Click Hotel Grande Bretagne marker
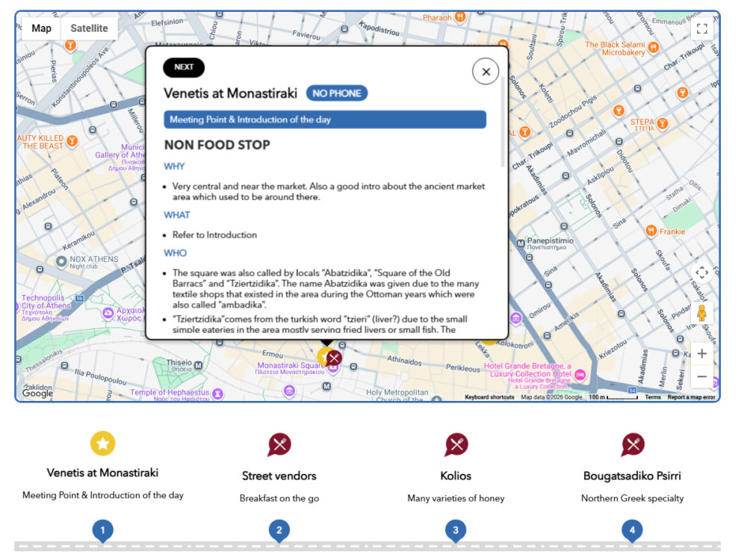The image size is (747, 560). click(580, 375)
